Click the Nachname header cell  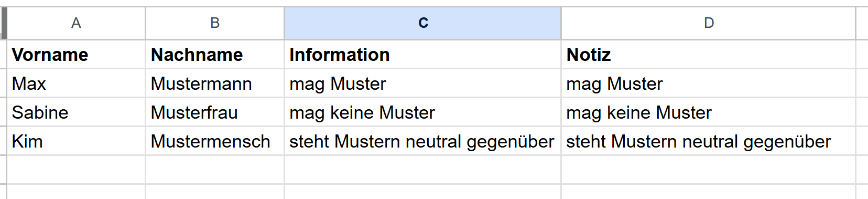pyautogui.click(x=215, y=55)
